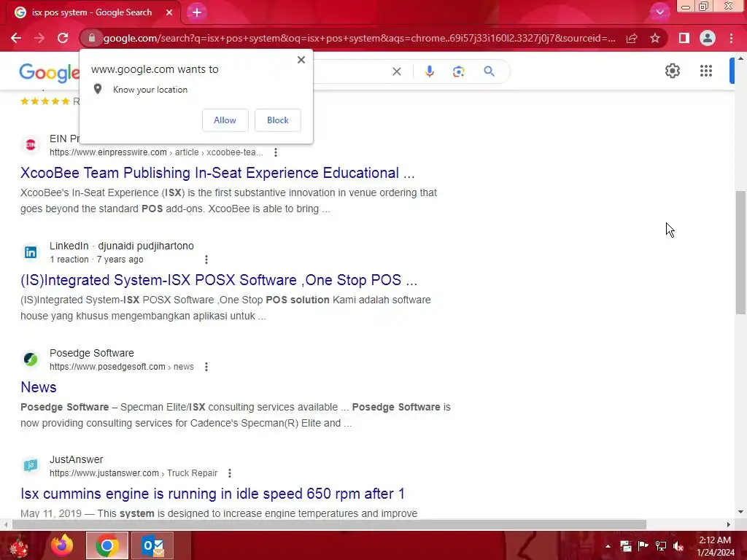Click the horizontal scrollbar thumb
747x560 pixels.
pos(329,524)
